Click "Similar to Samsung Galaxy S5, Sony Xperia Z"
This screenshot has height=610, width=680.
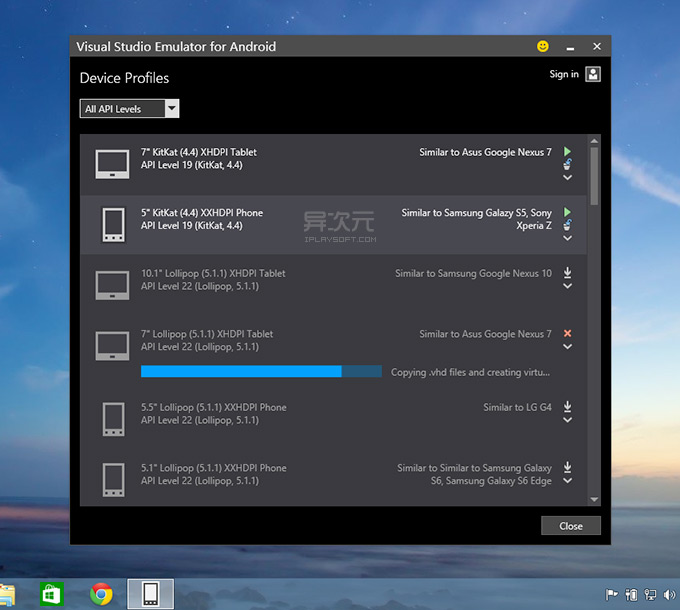[x=477, y=219]
